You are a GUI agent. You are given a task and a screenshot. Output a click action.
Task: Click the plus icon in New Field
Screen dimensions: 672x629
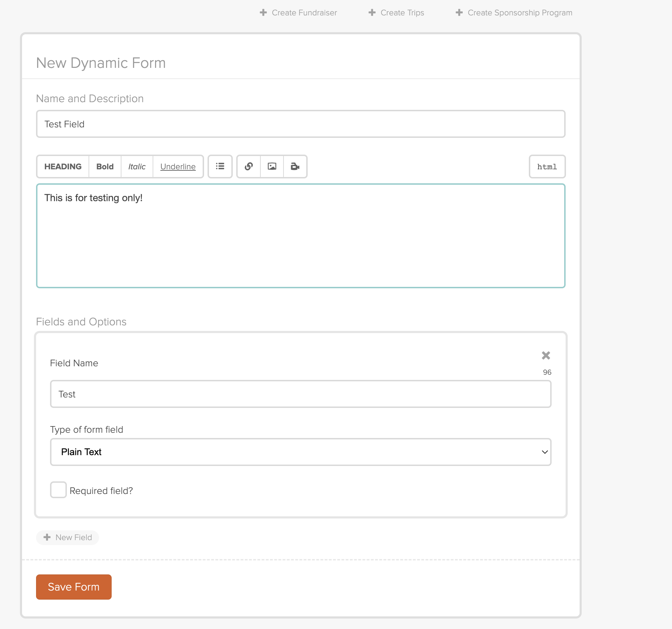(x=47, y=537)
